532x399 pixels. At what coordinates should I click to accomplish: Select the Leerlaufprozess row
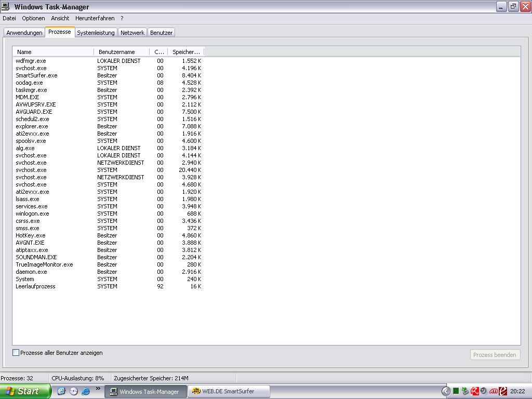click(x=108, y=286)
